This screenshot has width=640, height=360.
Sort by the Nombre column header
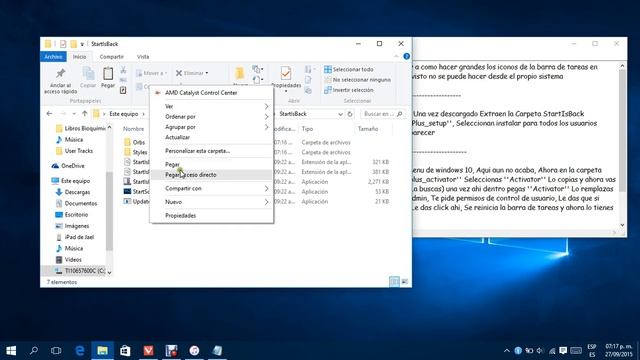133,129
